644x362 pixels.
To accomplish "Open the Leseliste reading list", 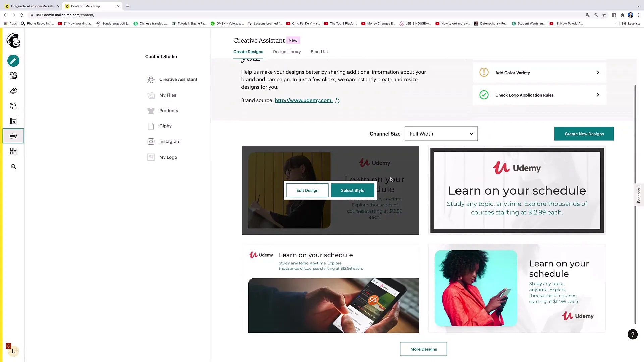I will coord(631,23).
